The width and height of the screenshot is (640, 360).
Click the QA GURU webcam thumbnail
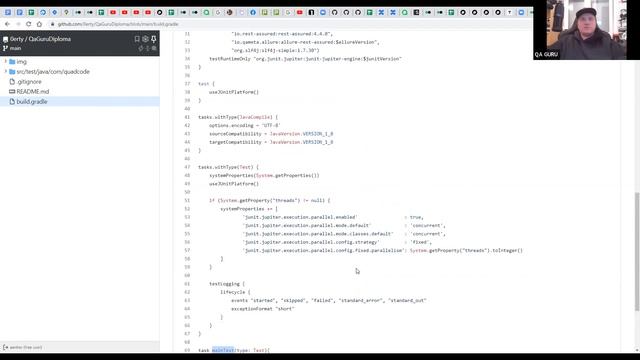point(586,30)
